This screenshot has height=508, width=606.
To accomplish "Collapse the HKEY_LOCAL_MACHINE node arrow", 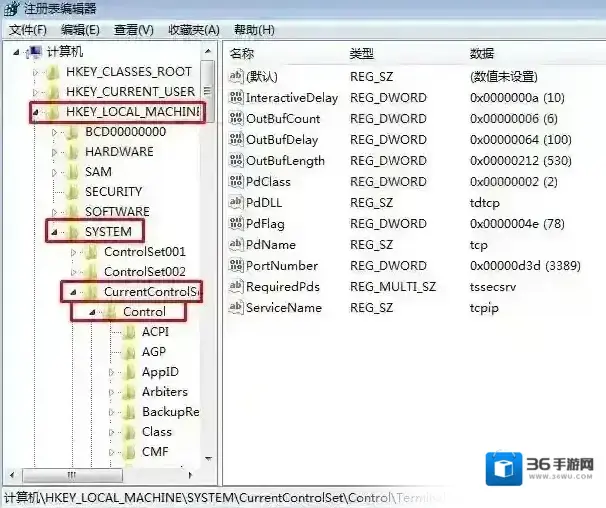I will tap(35, 113).
